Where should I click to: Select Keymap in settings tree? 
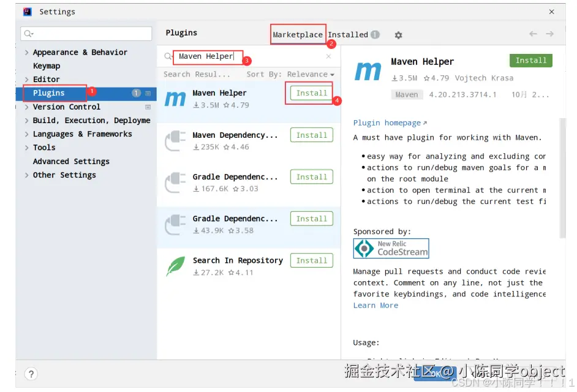click(x=47, y=66)
